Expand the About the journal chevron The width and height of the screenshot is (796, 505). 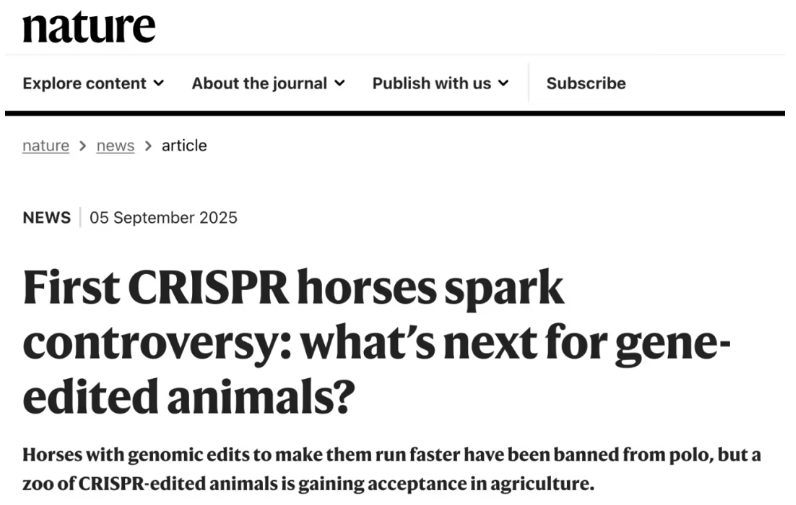click(x=340, y=83)
